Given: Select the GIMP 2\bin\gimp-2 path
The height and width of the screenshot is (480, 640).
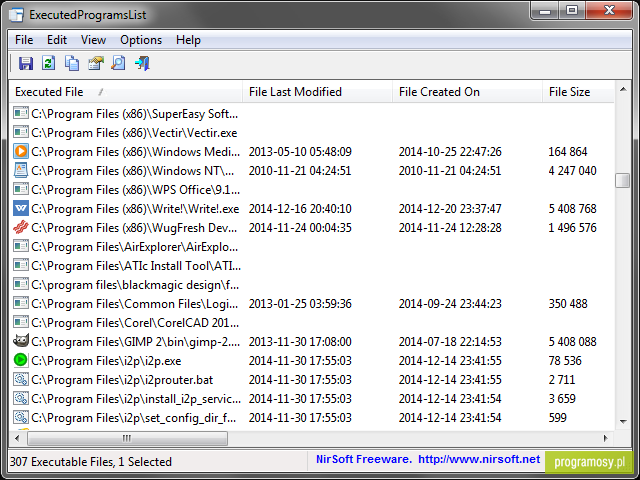Looking at the screenshot, I should pos(136,342).
